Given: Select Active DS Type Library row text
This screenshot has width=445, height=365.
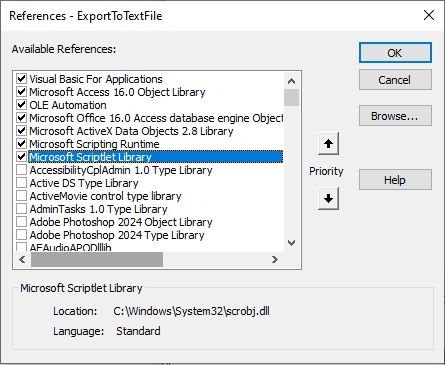Looking at the screenshot, I should (84, 183).
